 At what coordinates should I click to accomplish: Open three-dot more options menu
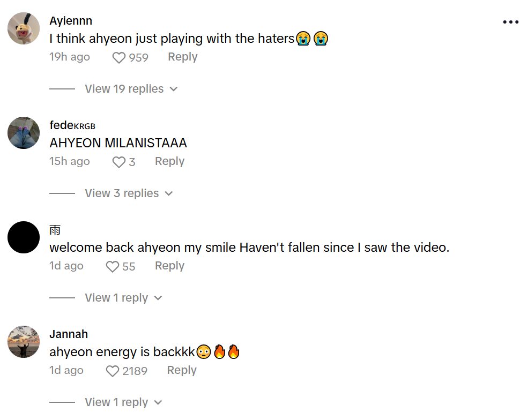(511, 22)
